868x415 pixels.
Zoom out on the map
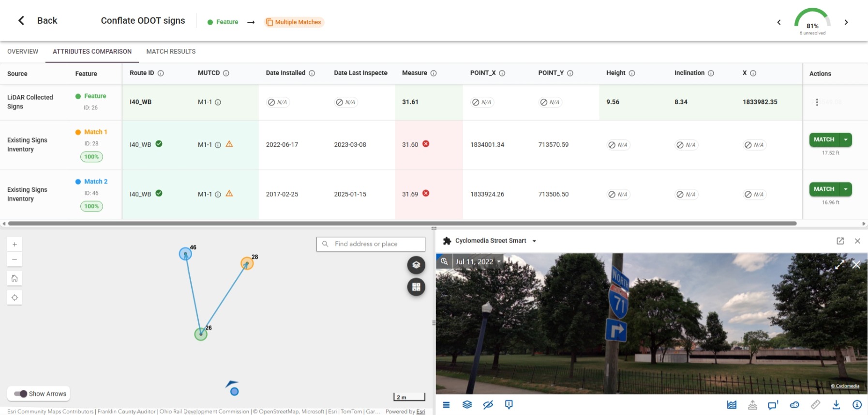coord(15,260)
